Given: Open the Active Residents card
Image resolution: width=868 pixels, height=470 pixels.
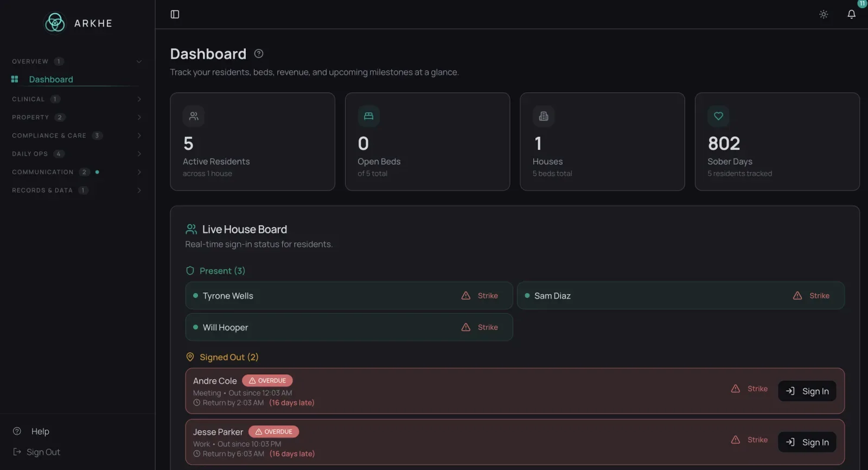Looking at the screenshot, I should point(253,142).
